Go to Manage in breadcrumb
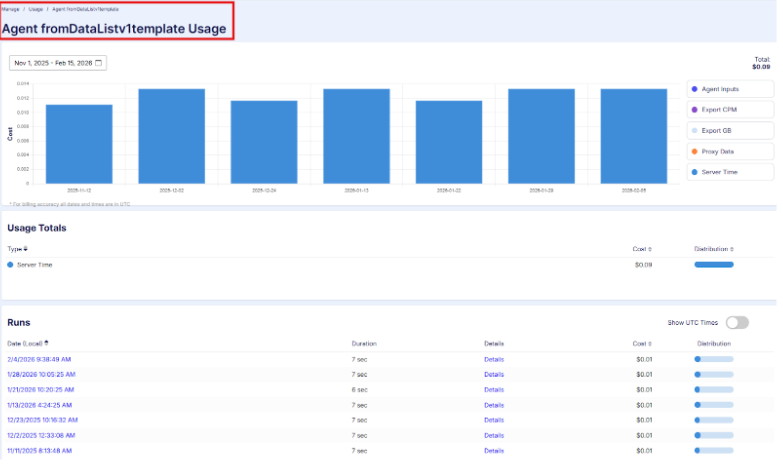 (10, 8)
